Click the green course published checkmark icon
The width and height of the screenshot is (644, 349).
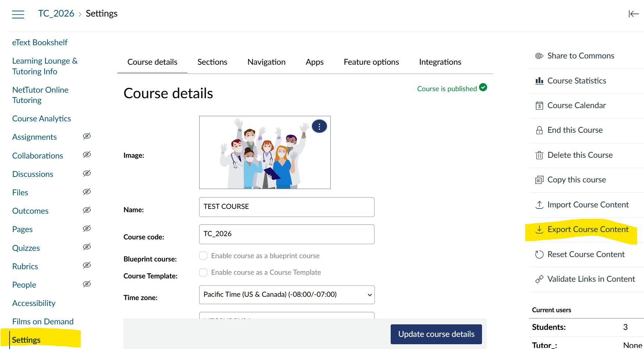coord(483,87)
